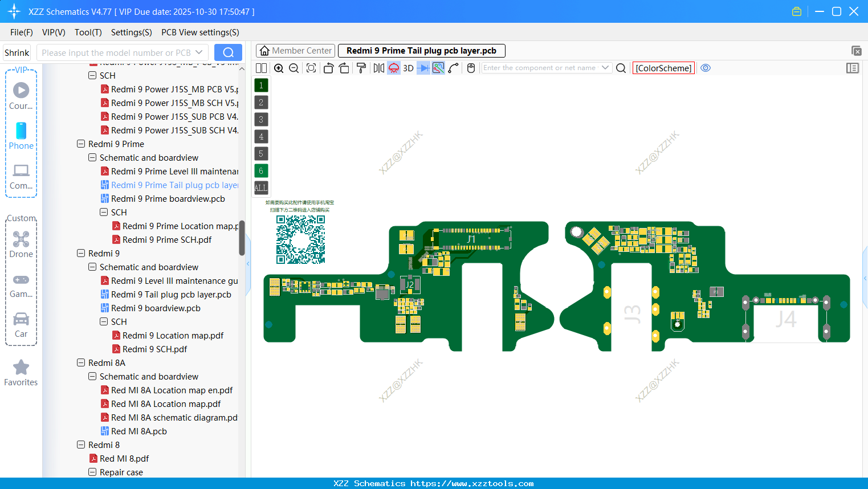This screenshot has width=868, height=489.
Task: Click the Member Center button
Action: (295, 50)
